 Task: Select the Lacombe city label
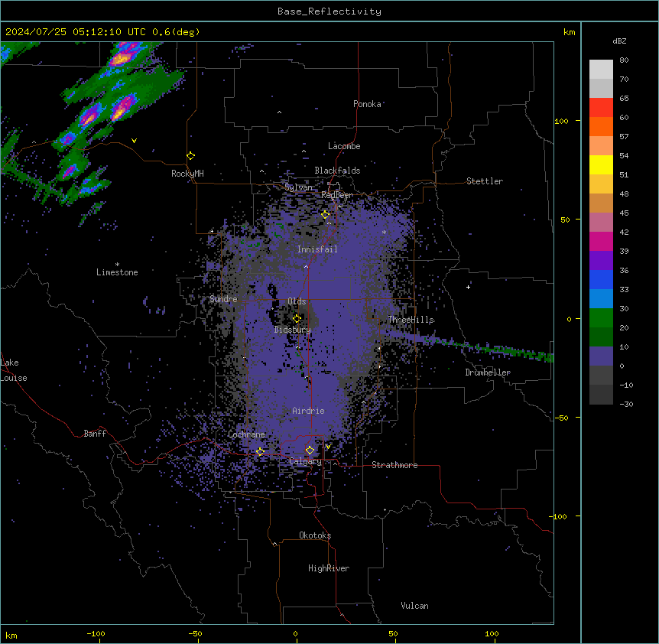[344, 146]
